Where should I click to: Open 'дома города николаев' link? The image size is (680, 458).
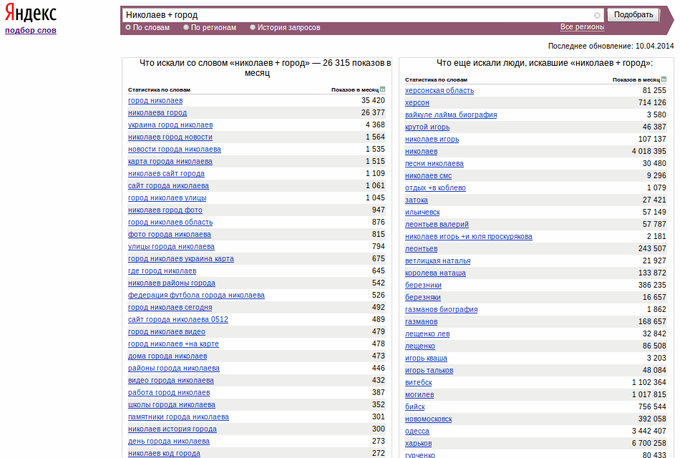pyautogui.click(x=167, y=356)
